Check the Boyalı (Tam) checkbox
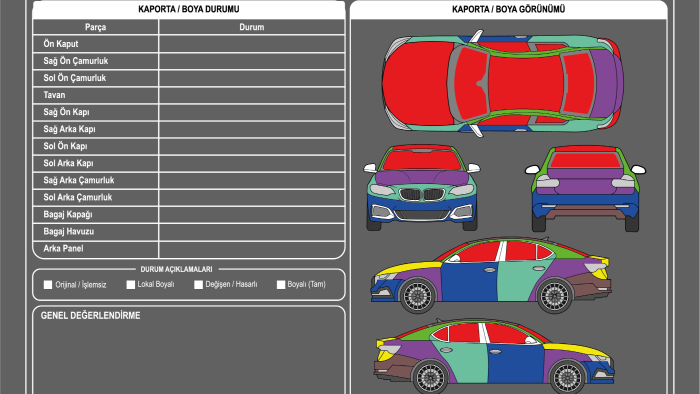This screenshot has height=394, width=700. pyautogui.click(x=281, y=285)
